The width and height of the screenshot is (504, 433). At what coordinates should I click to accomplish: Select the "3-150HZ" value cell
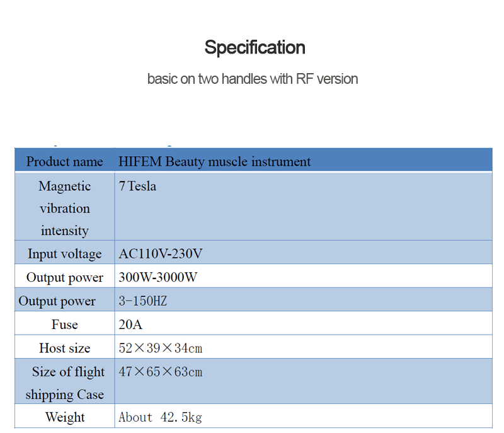click(143, 301)
